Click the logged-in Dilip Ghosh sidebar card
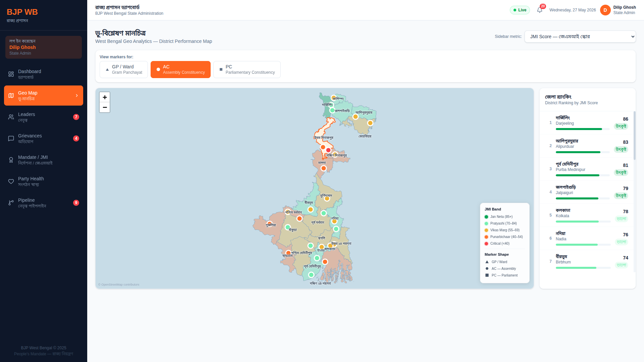The height and width of the screenshot is (362, 644). [44, 47]
